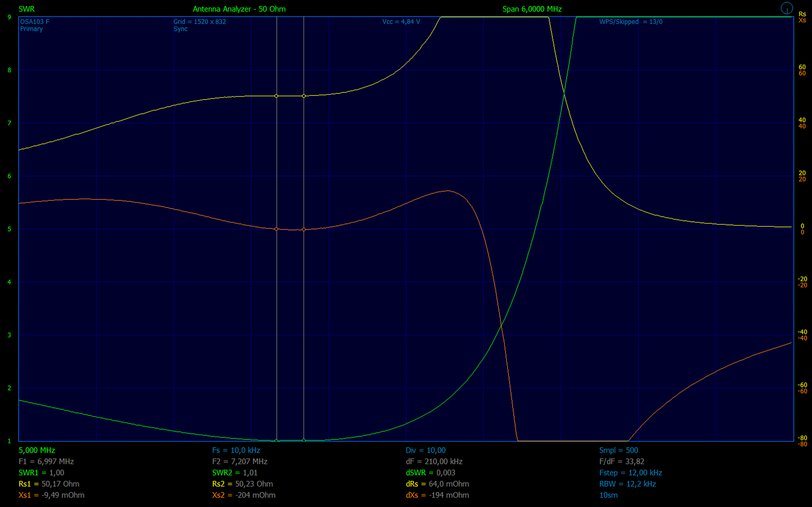Click the RBW = 12,2 kHz value

(x=627, y=484)
